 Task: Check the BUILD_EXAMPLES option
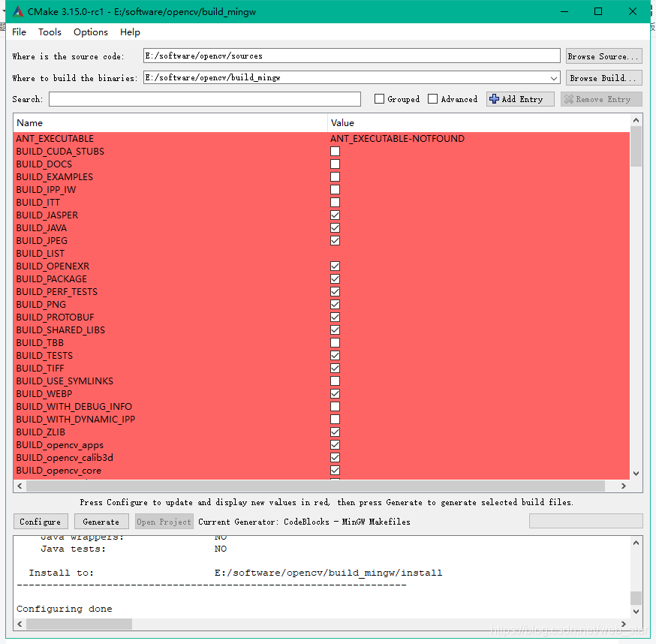(x=335, y=177)
